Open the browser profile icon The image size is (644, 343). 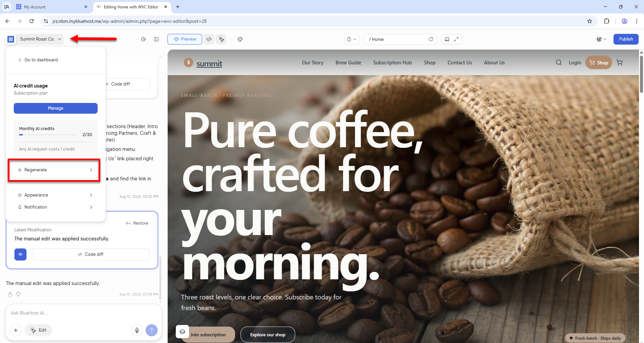tap(624, 21)
